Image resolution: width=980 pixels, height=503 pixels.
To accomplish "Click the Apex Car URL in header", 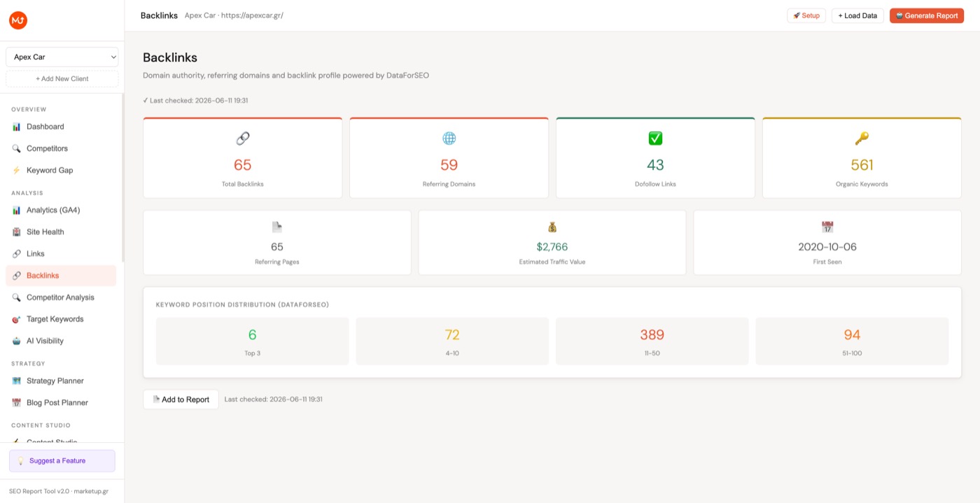I will coord(252,15).
